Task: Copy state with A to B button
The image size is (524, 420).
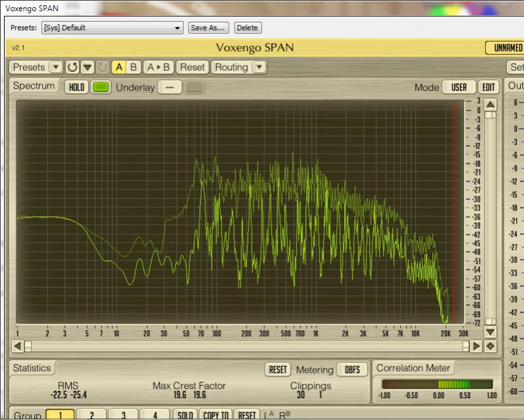Action: tap(158, 67)
